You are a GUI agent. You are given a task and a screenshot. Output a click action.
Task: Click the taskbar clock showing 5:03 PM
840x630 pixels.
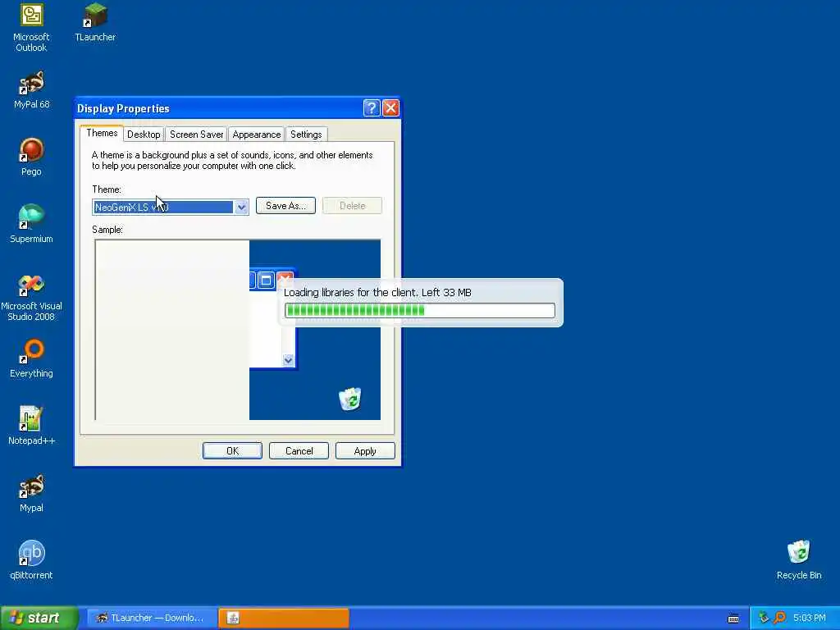(x=809, y=619)
